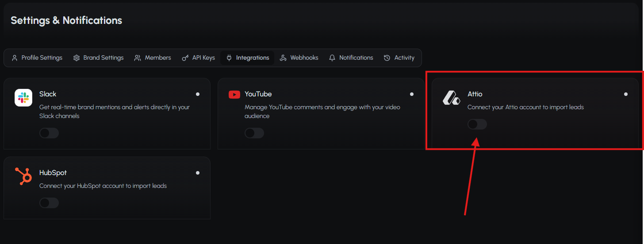Click the HubSpot card title
Viewport: 644px width, 244px height.
(53, 173)
